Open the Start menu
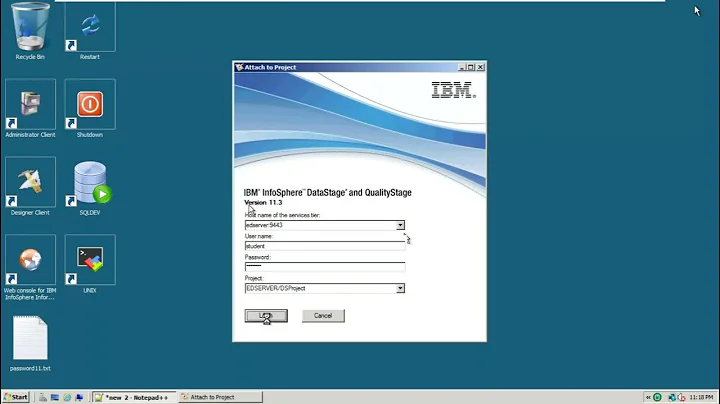Viewport: 720px width, 404px height. tap(16, 397)
